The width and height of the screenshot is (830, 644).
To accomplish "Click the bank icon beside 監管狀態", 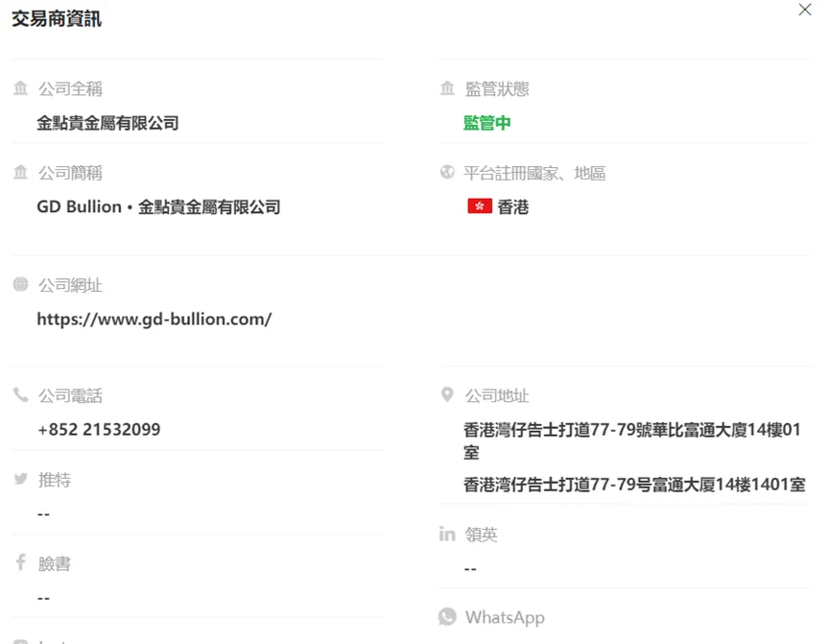I will click(x=447, y=88).
